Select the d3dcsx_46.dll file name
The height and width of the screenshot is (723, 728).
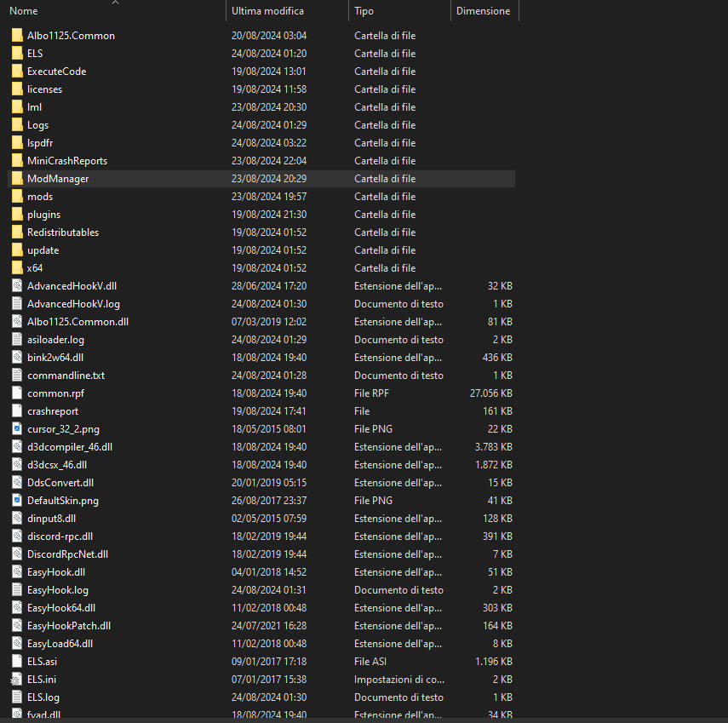point(57,465)
